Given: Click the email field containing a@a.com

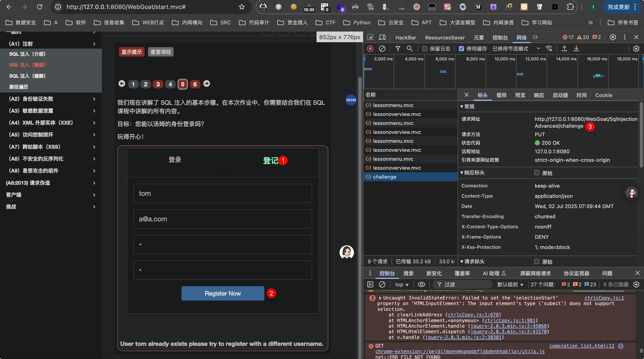Looking at the screenshot, I should click(222, 219).
